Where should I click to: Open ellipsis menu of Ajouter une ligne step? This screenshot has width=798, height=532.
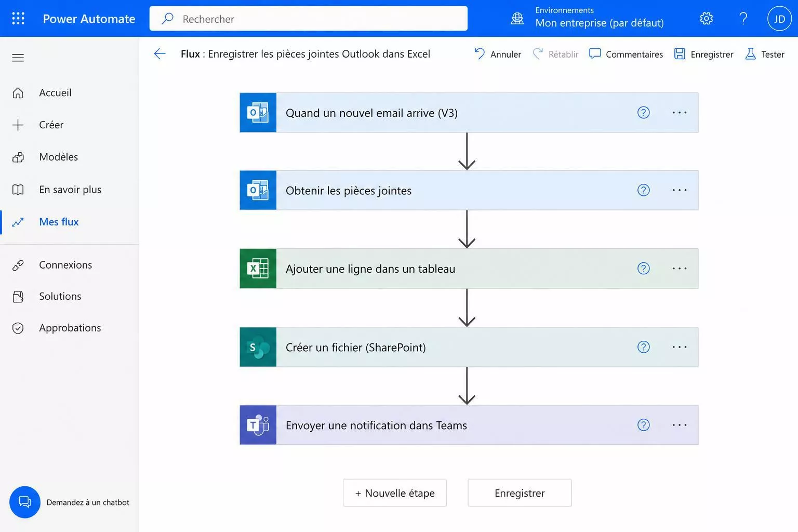coord(680,269)
